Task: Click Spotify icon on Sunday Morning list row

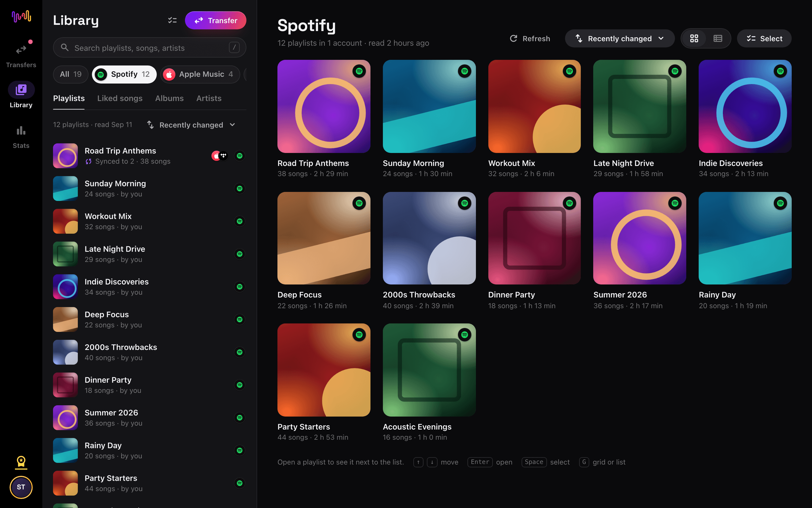Action: click(x=240, y=189)
